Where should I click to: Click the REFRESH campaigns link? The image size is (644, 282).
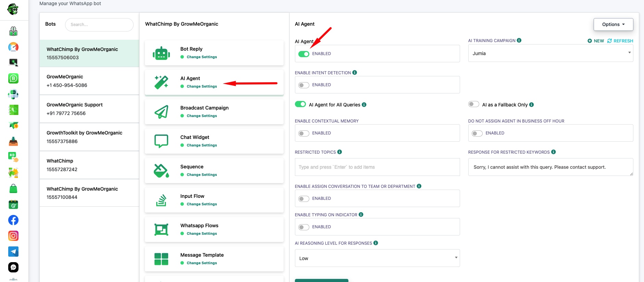620,41
